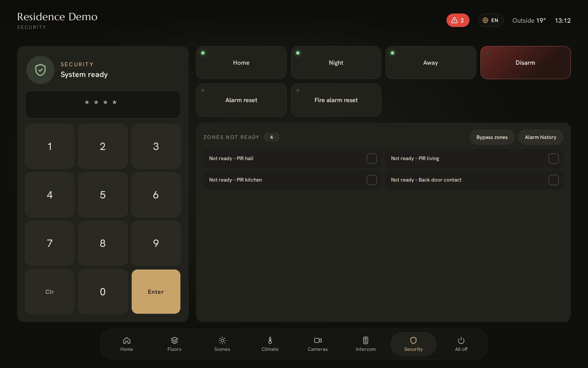Tap keypad digit 4

tap(50, 195)
